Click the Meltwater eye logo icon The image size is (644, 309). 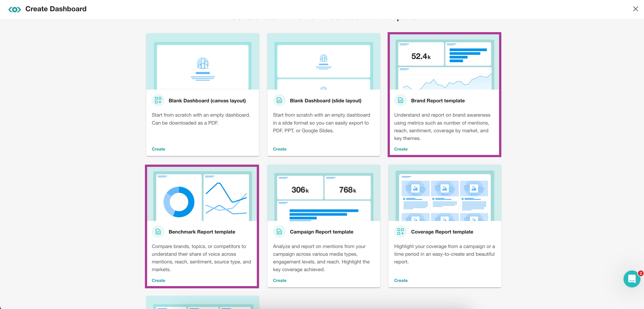tap(15, 9)
